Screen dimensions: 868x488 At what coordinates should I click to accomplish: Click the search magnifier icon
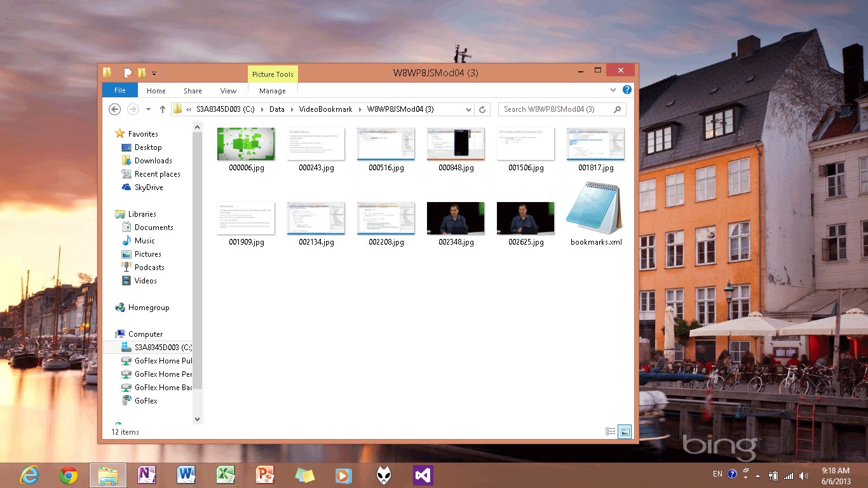[x=617, y=109]
